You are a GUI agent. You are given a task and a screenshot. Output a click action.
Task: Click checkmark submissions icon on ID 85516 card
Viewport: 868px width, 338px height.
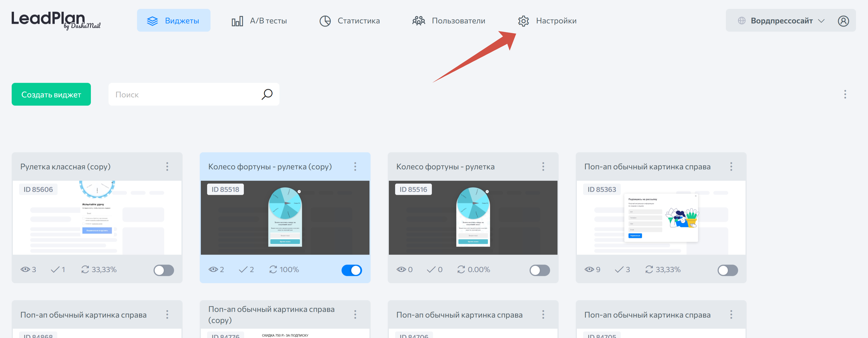click(431, 270)
